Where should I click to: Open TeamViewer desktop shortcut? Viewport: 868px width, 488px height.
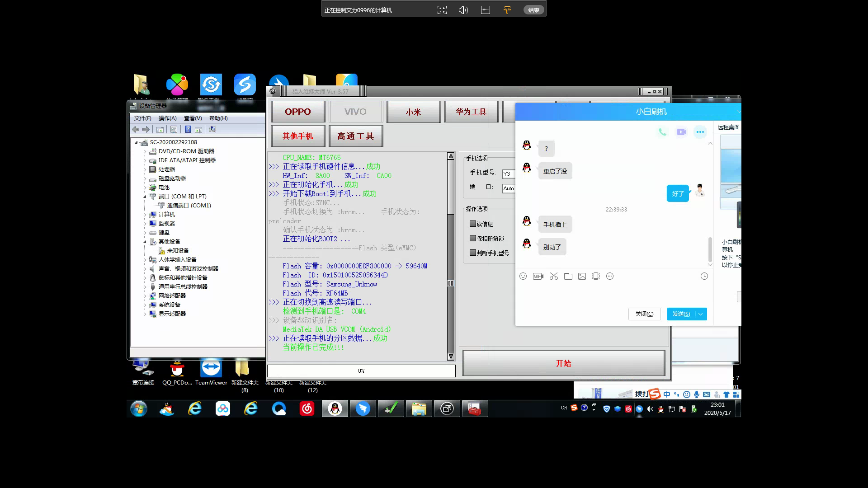point(211,373)
